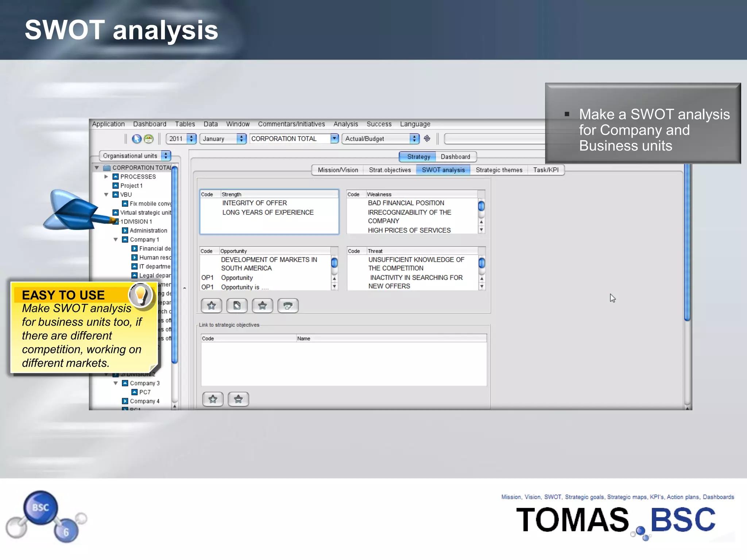Switch to the Strategy view toggle

coord(418,157)
